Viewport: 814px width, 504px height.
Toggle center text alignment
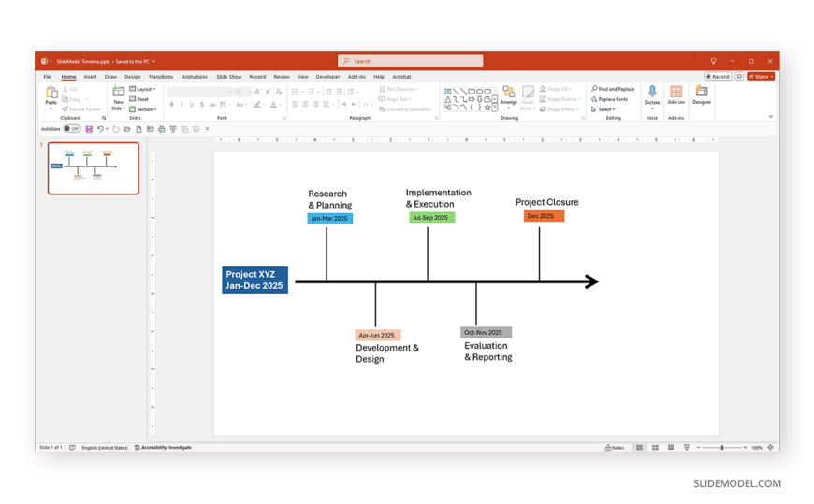click(305, 105)
